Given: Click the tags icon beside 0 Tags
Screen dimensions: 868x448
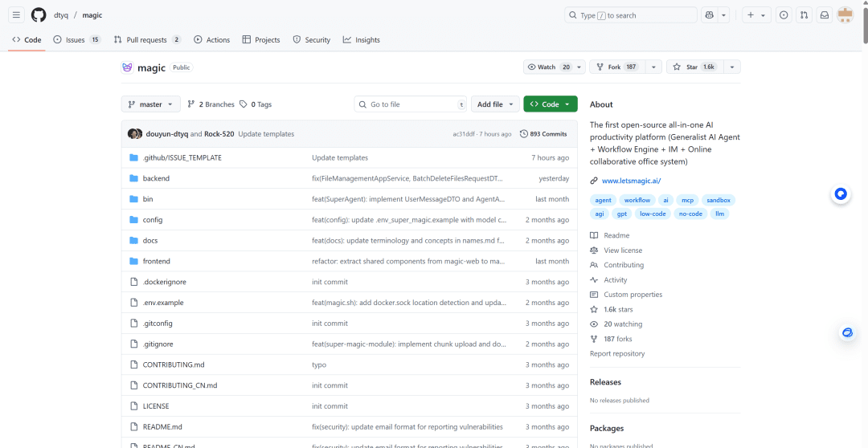Looking at the screenshot, I should pos(244,104).
